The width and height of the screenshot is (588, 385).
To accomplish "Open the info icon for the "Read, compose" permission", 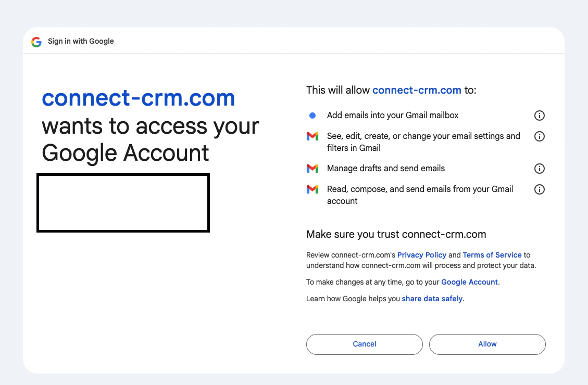I will click(x=540, y=189).
